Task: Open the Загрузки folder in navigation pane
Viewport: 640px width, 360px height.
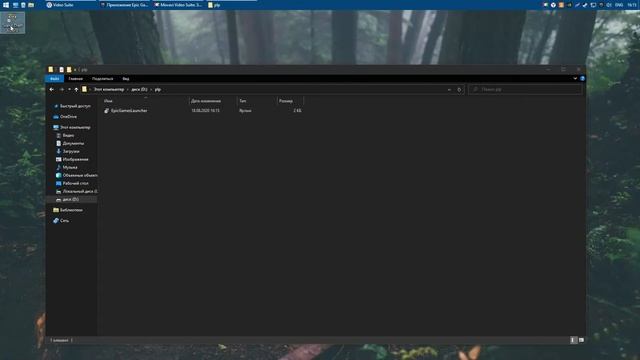Action: point(71,151)
